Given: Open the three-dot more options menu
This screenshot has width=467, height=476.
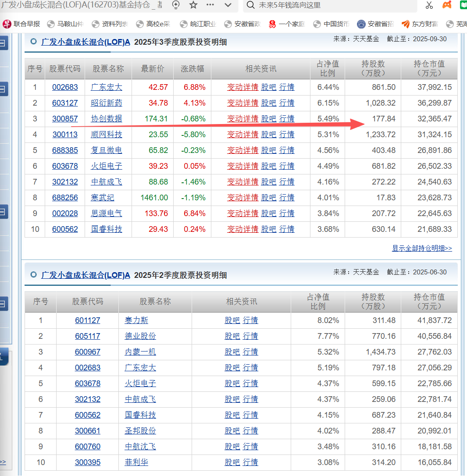Looking at the screenshot, I should pos(210,5).
